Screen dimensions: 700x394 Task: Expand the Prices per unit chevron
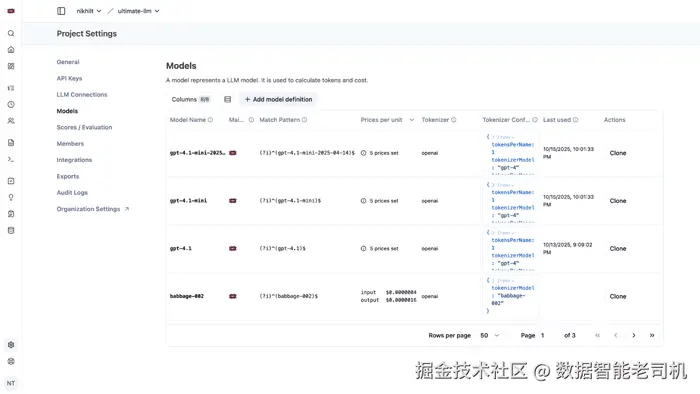coord(412,120)
